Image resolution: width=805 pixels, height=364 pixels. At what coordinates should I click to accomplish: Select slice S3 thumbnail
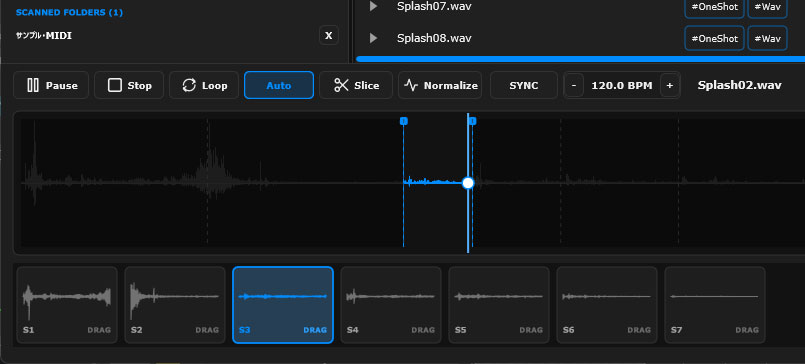point(283,305)
